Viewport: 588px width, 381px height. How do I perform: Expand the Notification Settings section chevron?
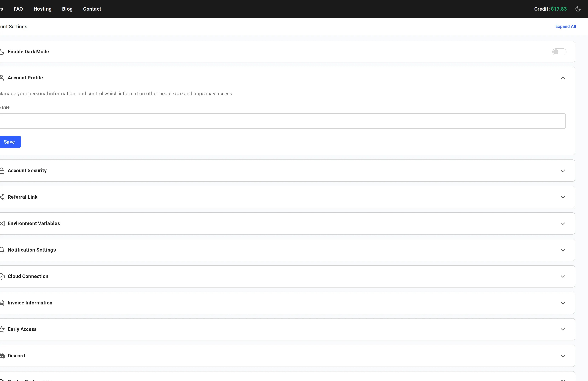[563, 250]
